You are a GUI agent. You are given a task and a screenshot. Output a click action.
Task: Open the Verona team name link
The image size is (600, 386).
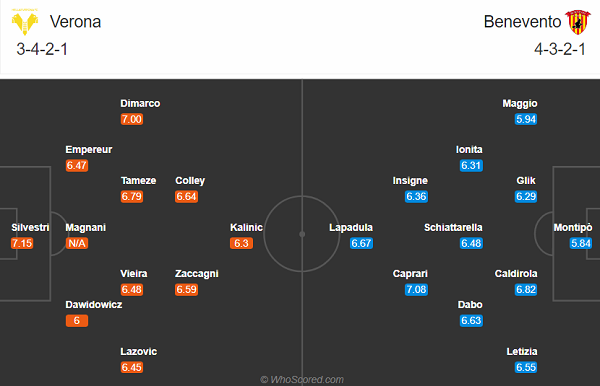(75, 22)
